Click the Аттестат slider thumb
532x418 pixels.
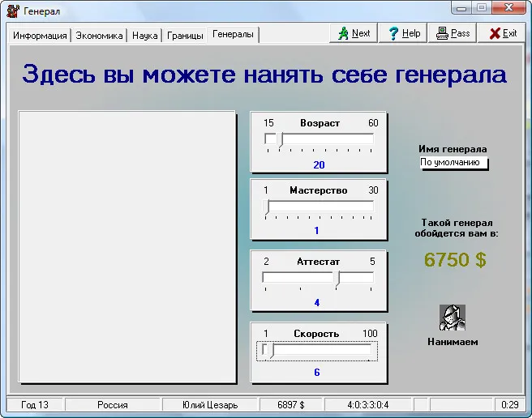coord(337,279)
